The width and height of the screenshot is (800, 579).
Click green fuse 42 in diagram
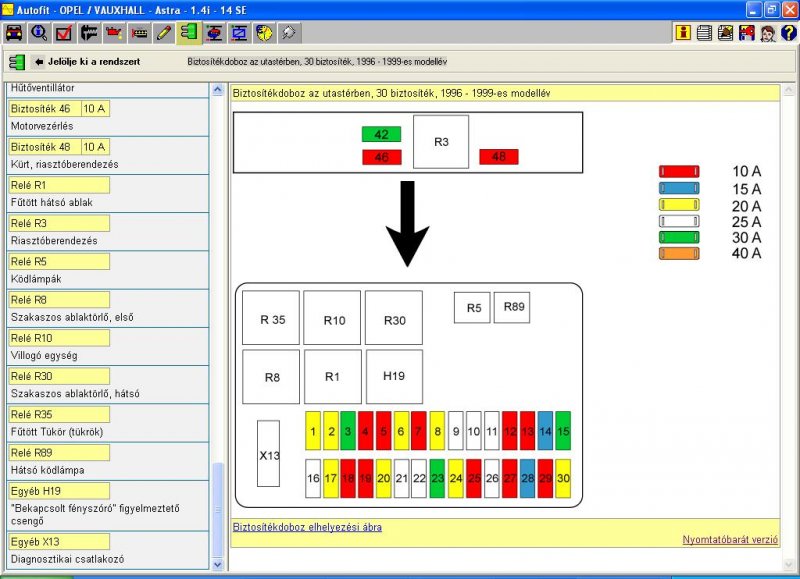[382, 134]
